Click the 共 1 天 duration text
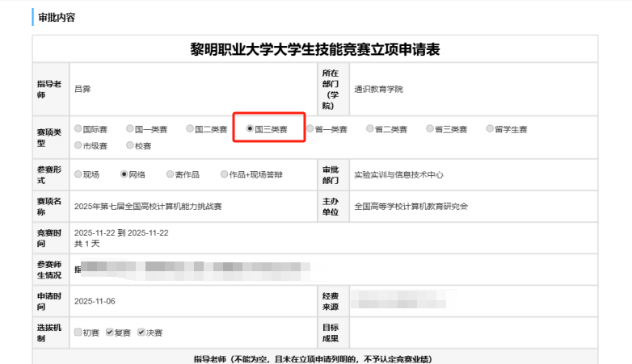The height and width of the screenshot is (364, 632). [x=87, y=244]
